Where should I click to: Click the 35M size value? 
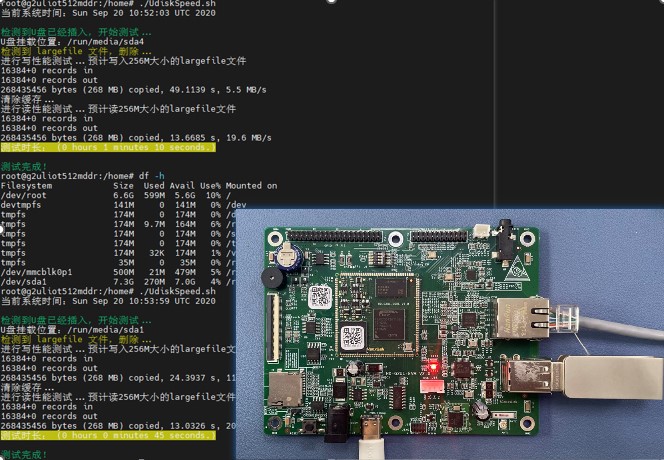click(126, 263)
